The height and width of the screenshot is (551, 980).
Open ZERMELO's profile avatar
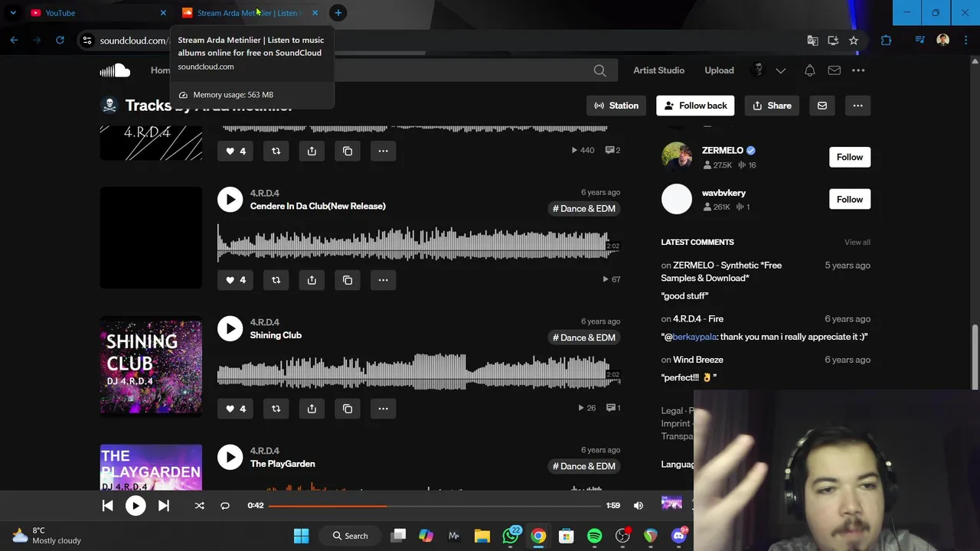[x=676, y=157]
